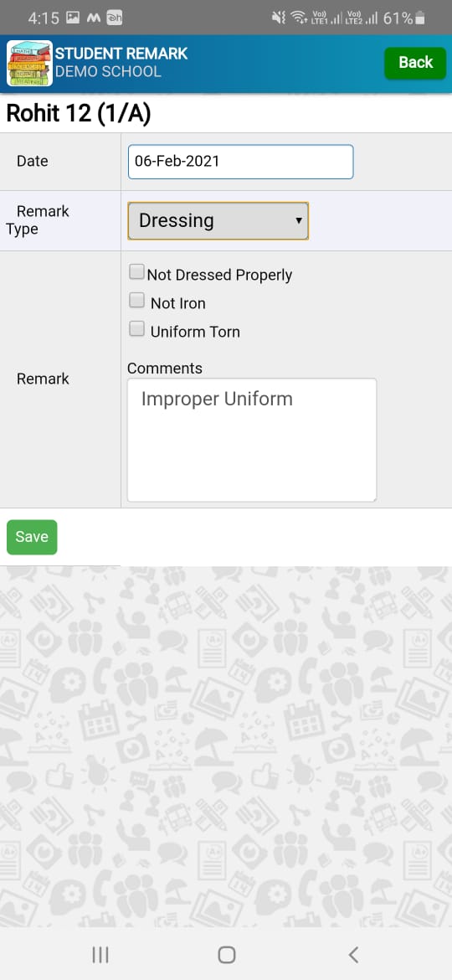The image size is (452, 980).
Task: Tap the Wi-Fi icon in status bar
Action: (299, 18)
